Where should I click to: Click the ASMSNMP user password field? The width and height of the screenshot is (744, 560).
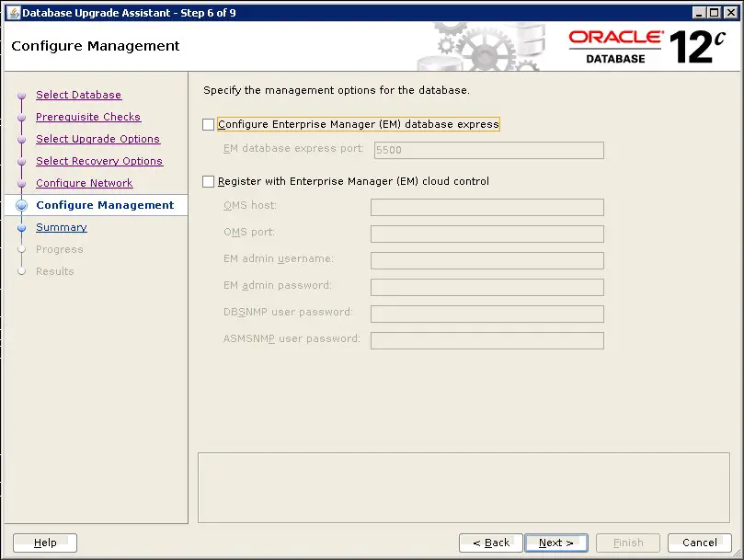pos(486,340)
